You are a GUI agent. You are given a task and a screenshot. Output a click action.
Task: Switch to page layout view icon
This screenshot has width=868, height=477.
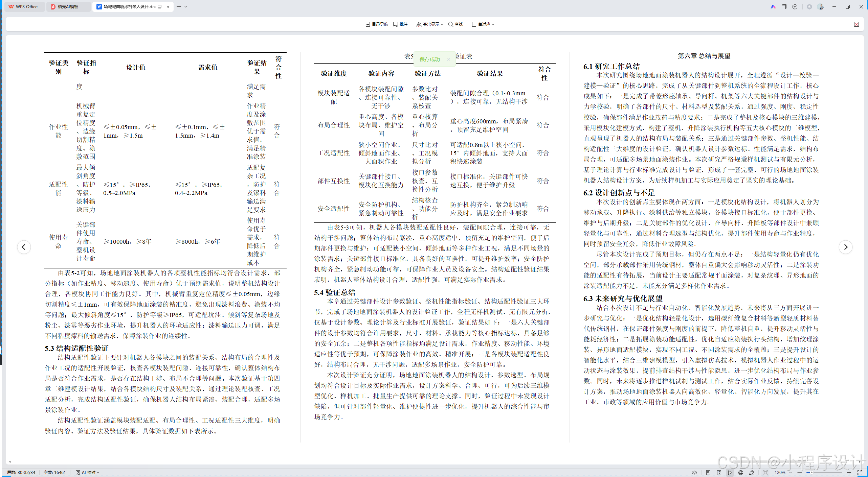click(x=708, y=473)
